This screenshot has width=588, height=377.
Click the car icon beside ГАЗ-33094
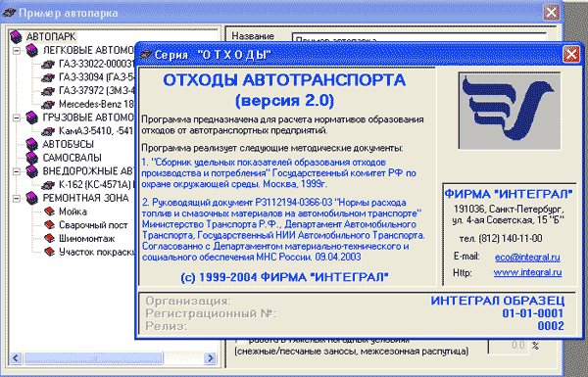point(48,77)
